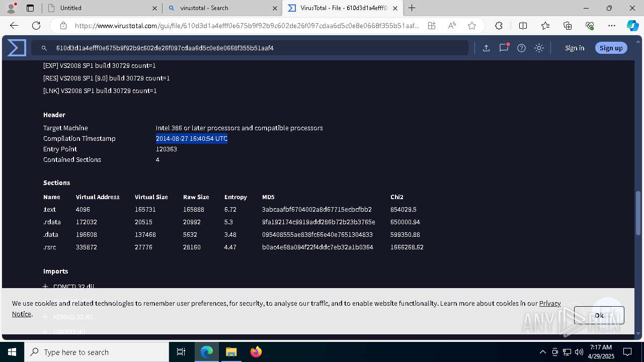The image size is (644, 362).
Task: Click the app available grid icon in address bar
Action: point(432,26)
